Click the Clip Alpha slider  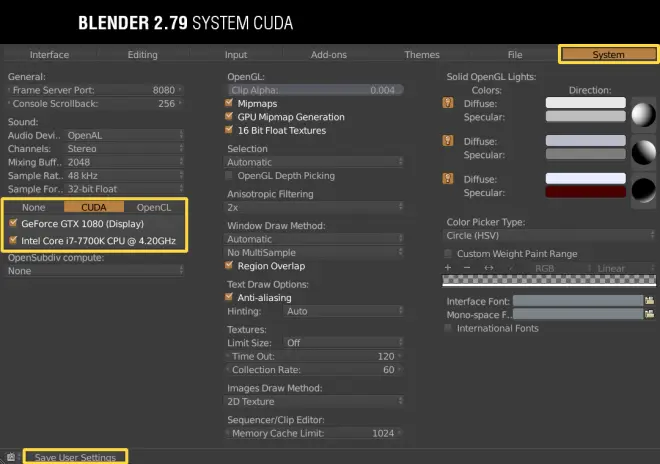tap(315, 90)
